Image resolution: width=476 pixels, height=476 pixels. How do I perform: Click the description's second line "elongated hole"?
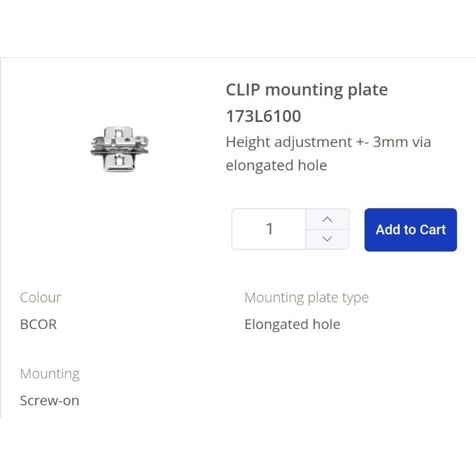276,165
